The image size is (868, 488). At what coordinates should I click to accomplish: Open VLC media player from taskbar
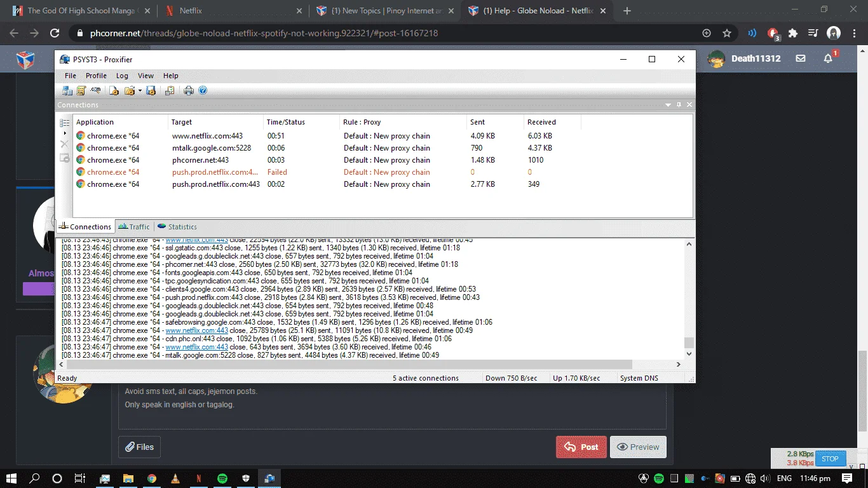click(175, 478)
